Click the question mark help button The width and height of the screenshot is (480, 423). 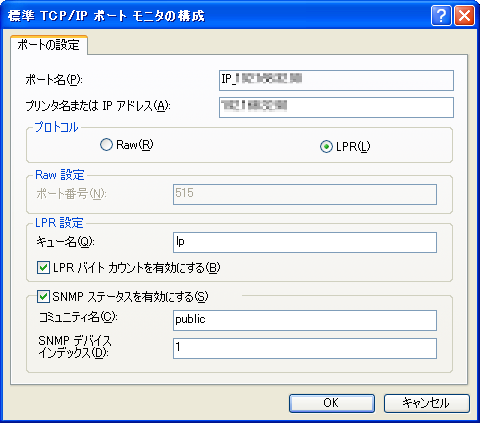click(441, 15)
